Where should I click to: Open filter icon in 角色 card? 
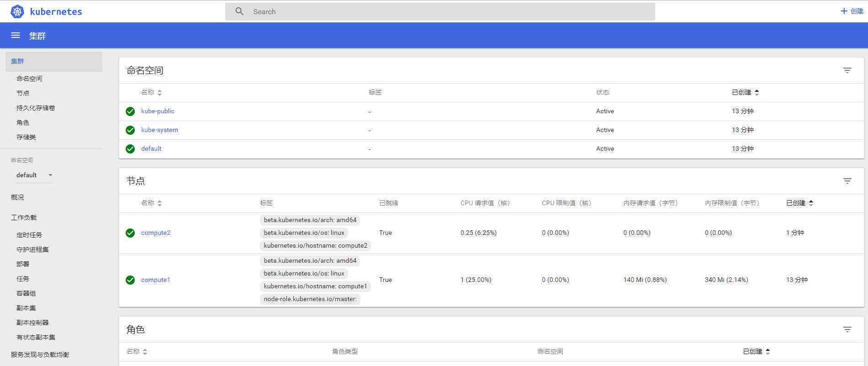pyautogui.click(x=847, y=329)
